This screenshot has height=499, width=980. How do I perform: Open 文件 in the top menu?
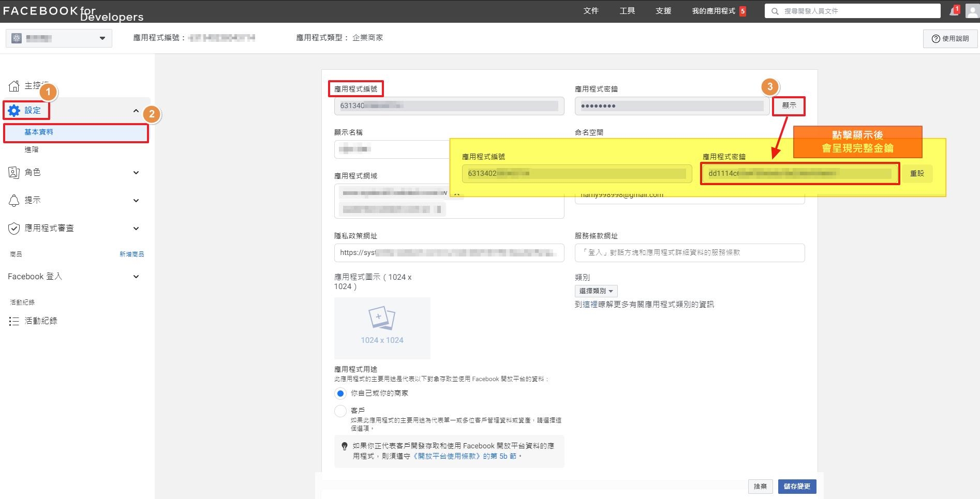(x=591, y=11)
